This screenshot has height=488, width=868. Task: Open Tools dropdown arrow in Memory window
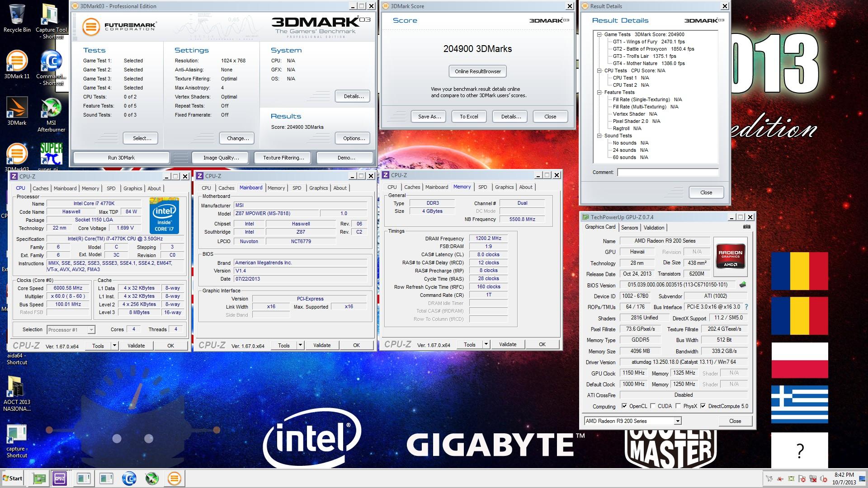[486, 344]
